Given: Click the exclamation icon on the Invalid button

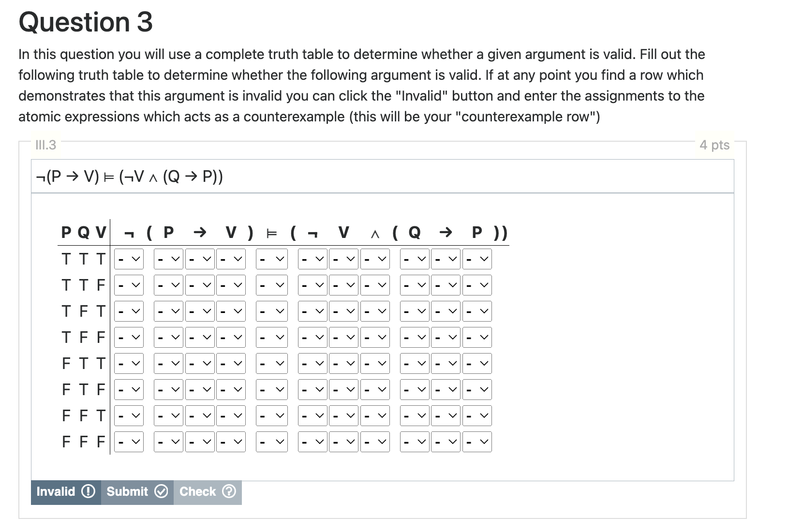Looking at the screenshot, I should (x=88, y=491).
